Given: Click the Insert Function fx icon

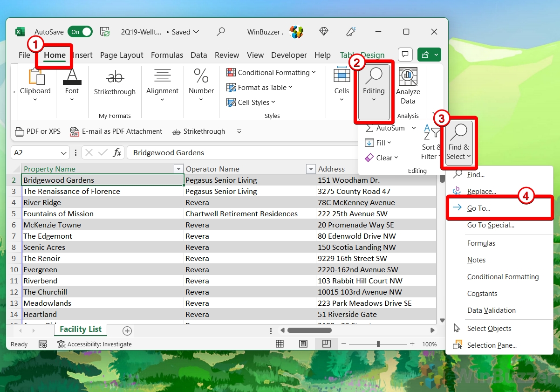Looking at the screenshot, I should click(117, 152).
